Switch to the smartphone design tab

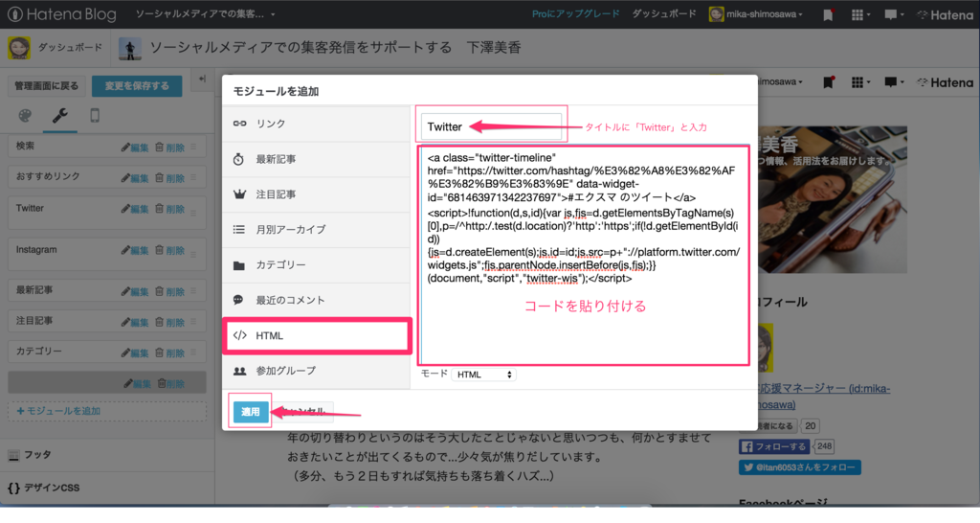point(95,116)
